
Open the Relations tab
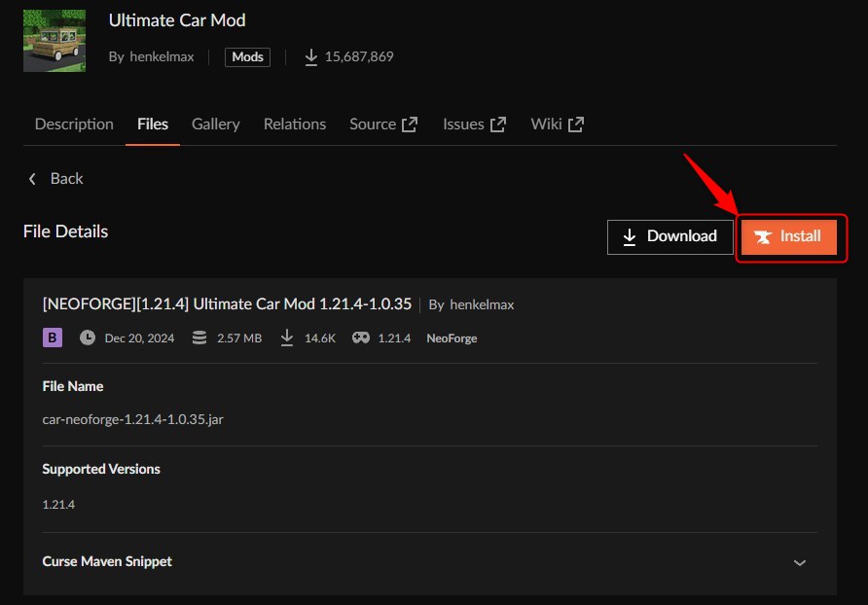click(295, 124)
